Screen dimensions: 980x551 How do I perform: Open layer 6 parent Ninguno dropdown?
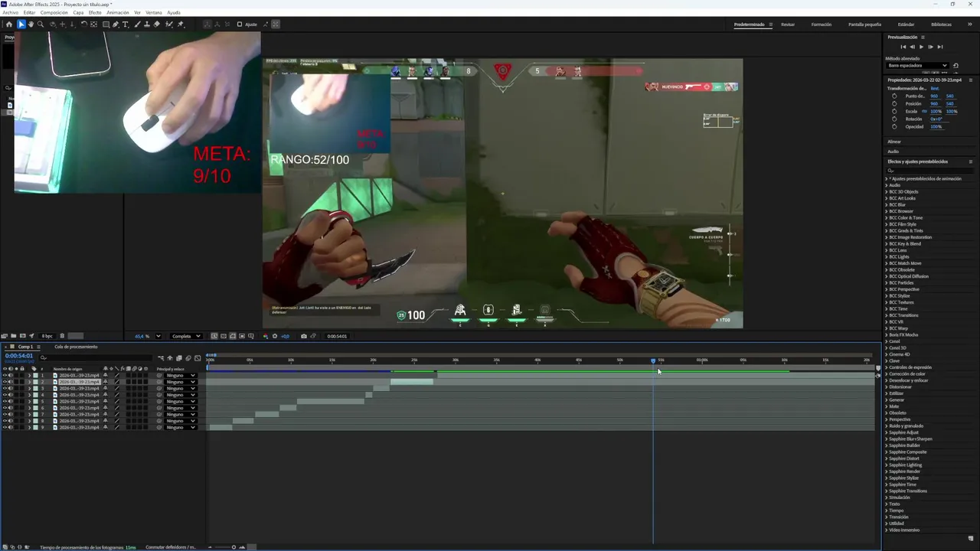[181, 408]
